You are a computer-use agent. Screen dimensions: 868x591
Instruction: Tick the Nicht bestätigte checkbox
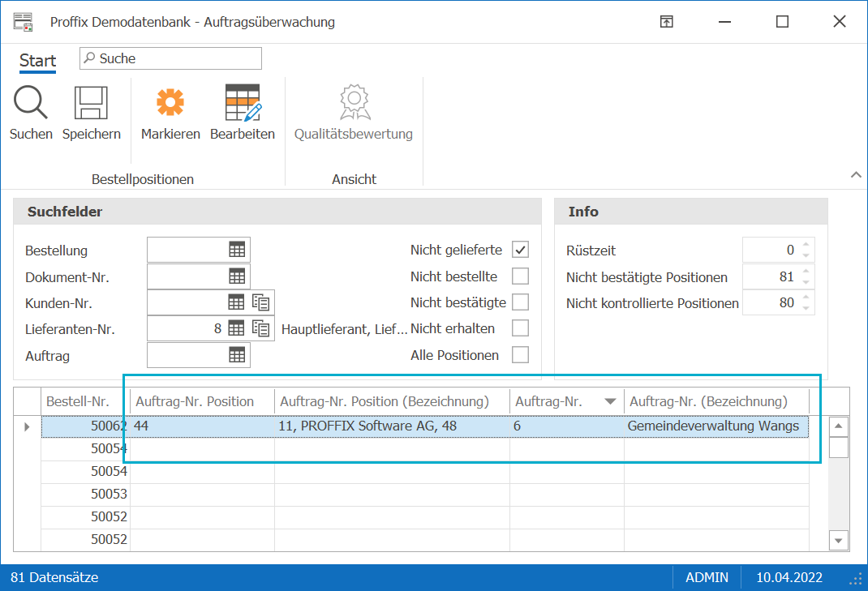[x=520, y=302]
